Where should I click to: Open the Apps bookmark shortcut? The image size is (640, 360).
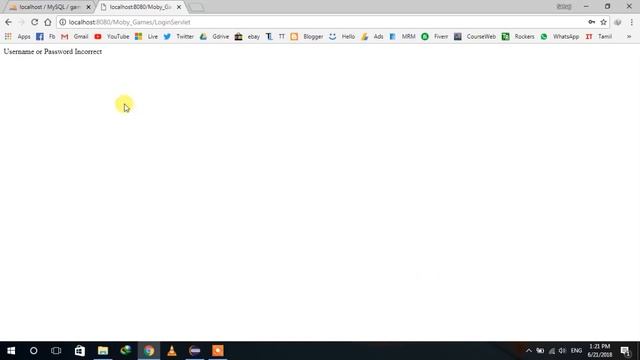(x=18, y=36)
